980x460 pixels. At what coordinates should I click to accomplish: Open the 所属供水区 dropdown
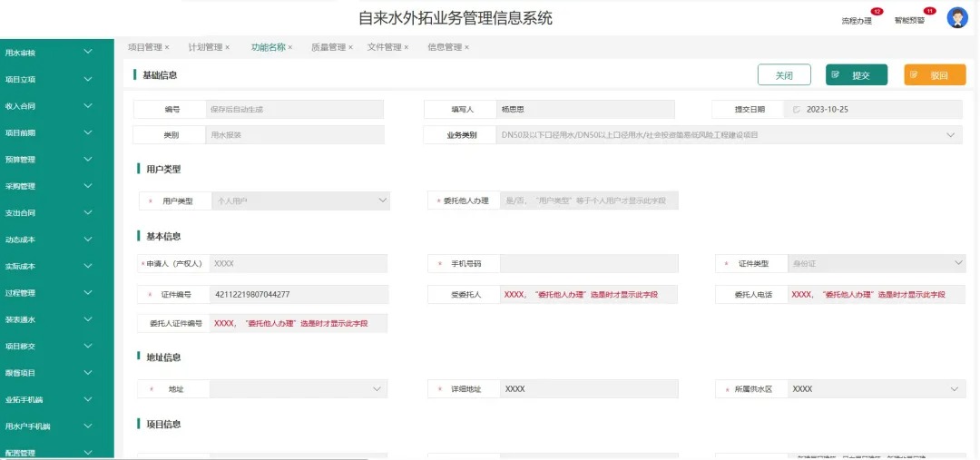pos(877,388)
